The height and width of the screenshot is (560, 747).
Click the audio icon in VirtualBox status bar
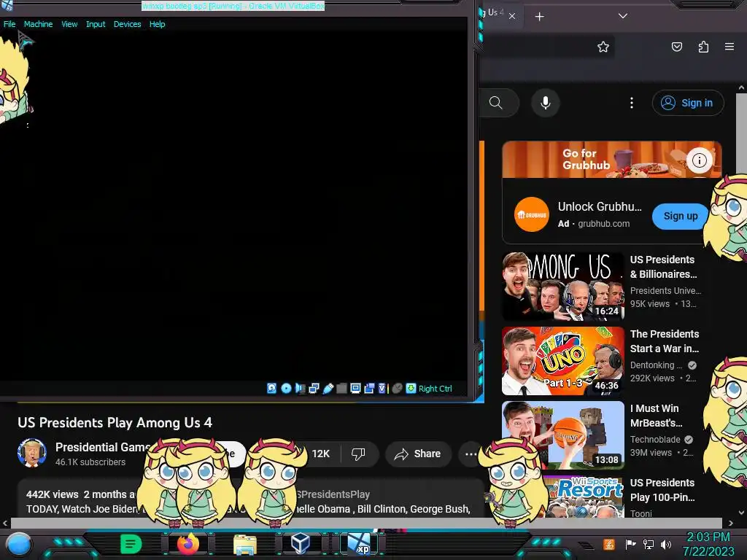tap(300, 389)
